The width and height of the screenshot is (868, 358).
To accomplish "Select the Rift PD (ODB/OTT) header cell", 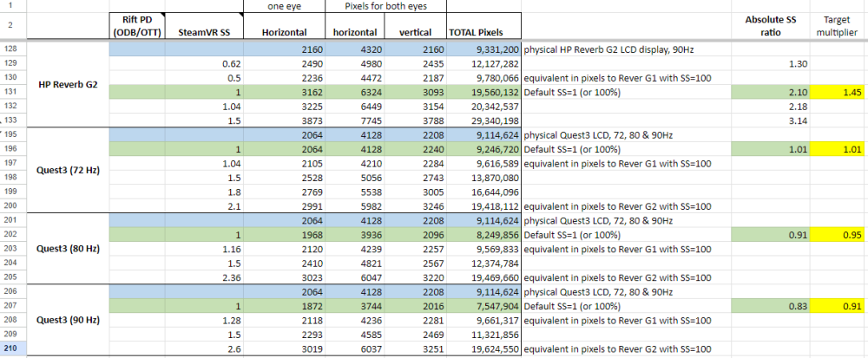I will (x=138, y=26).
